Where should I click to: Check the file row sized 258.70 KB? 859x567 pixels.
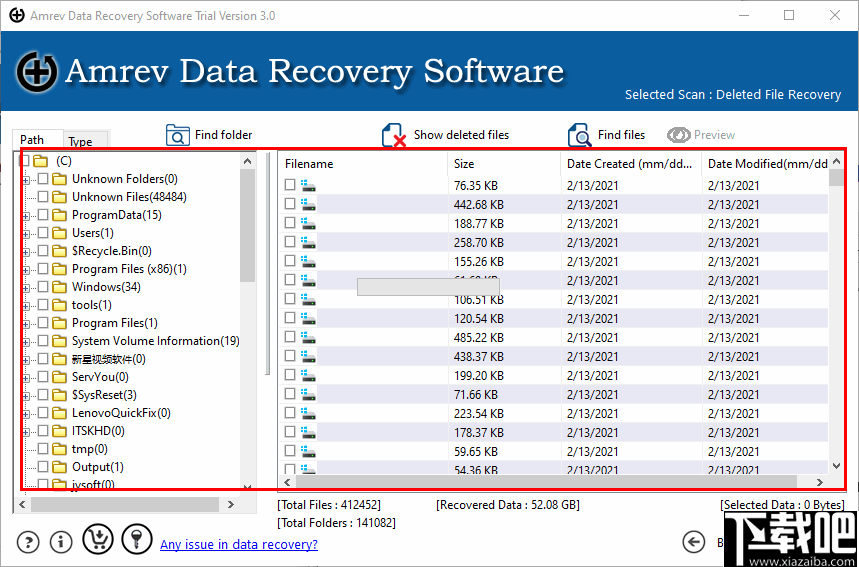(290, 242)
